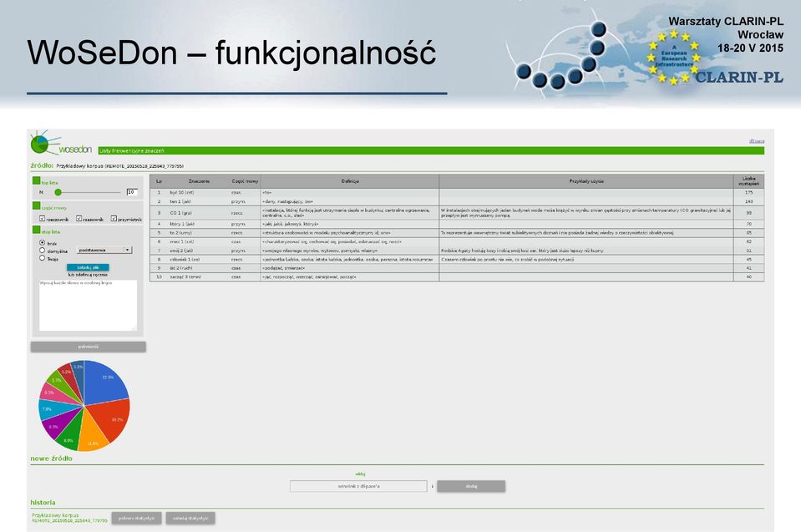Click the CLARIN-PL logo on the slide

coord(738,77)
